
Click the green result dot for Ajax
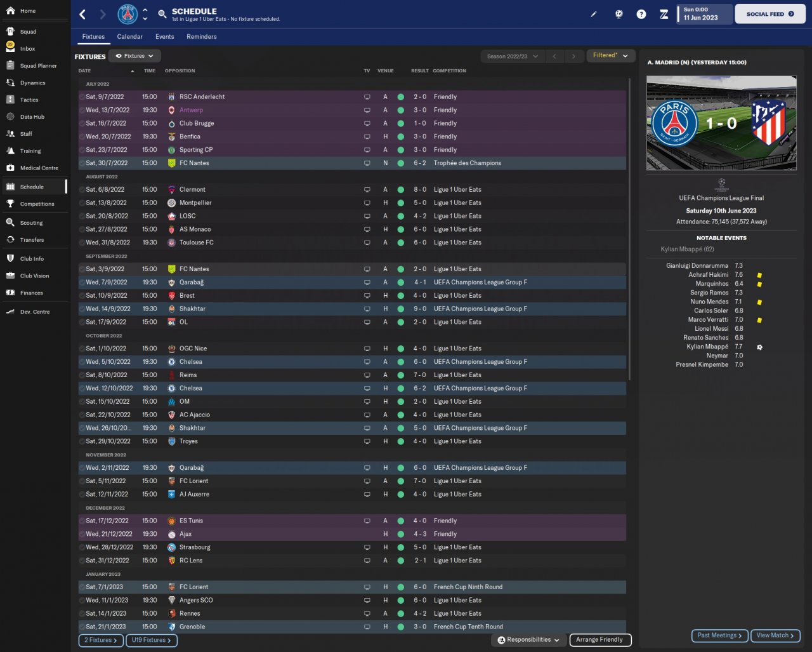point(400,535)
